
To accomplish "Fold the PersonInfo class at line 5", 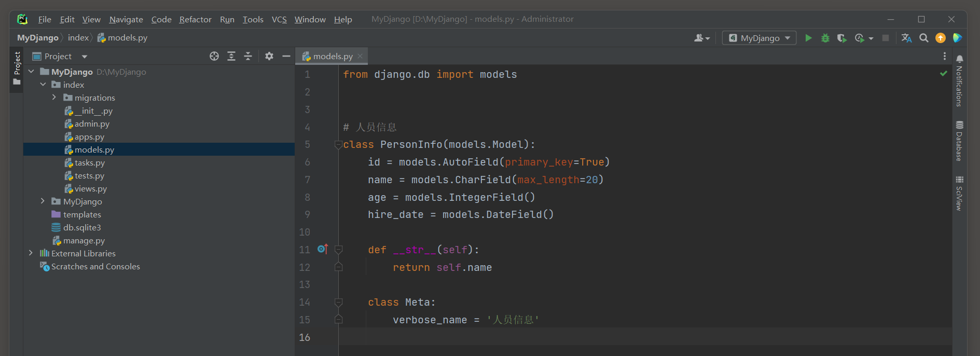I will point(338,145).
